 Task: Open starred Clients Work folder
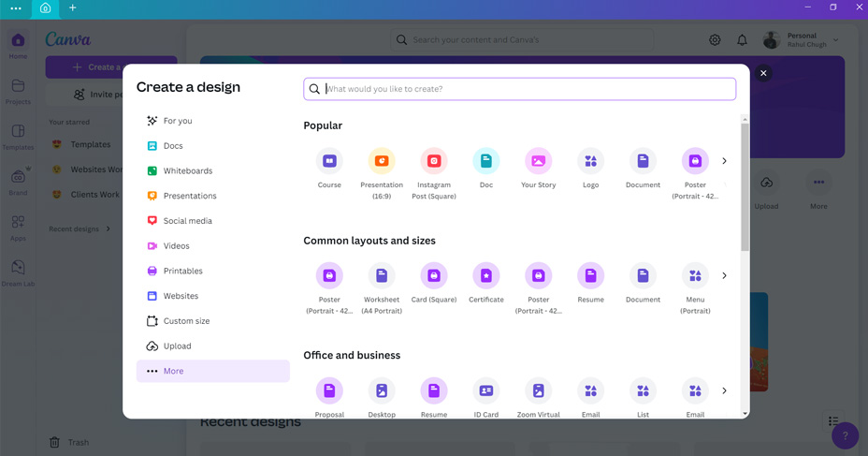tap(86, 195)
